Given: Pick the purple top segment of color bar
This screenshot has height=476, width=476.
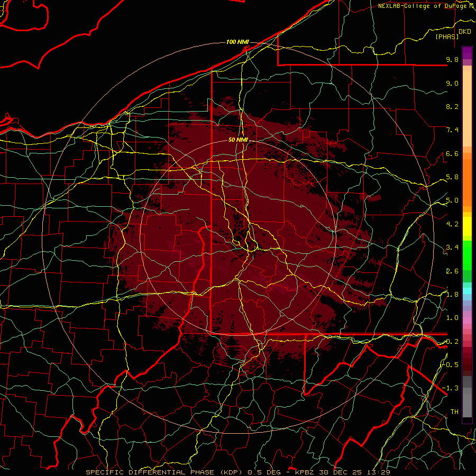Looking at the screenshot, I should click(x=467, y=53).
